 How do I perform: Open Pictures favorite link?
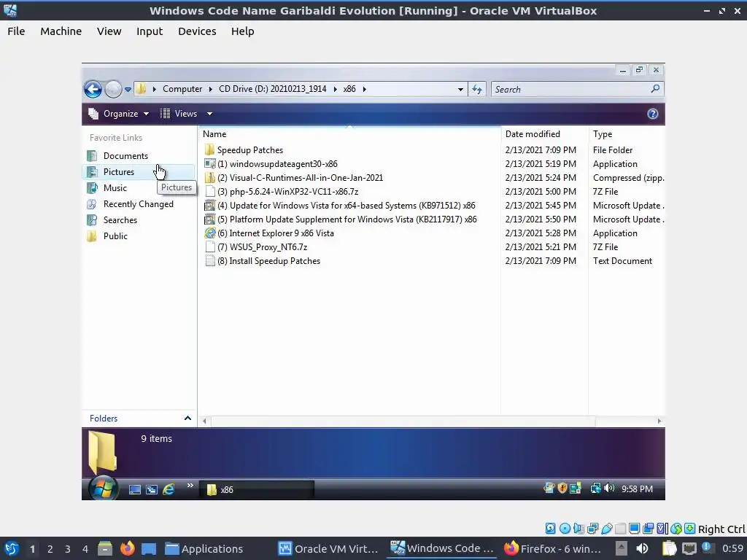coord(119,172)
